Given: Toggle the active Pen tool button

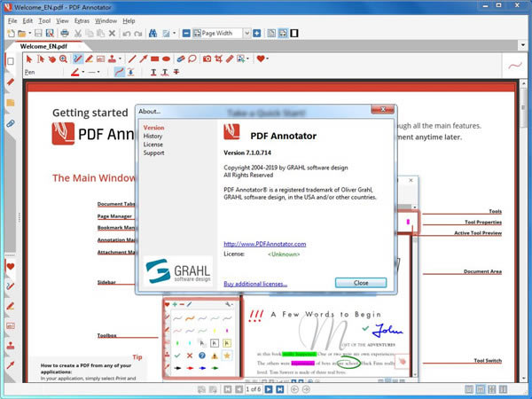Looking at the screenshot, I should pos(78,59).
